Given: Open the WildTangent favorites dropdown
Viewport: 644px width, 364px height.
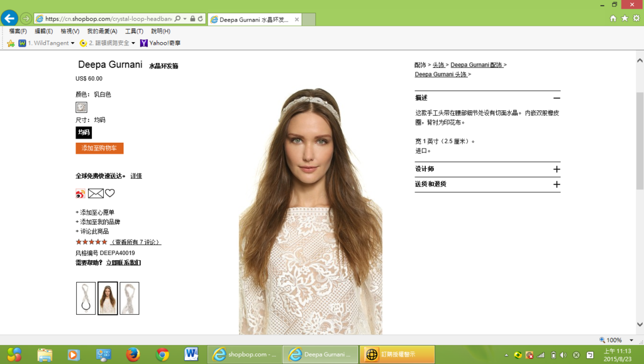Looking at the screenshot, I should [73, 43].
